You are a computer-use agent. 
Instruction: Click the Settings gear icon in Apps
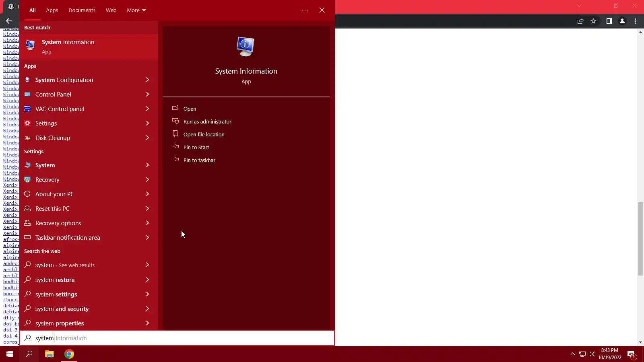27,123
